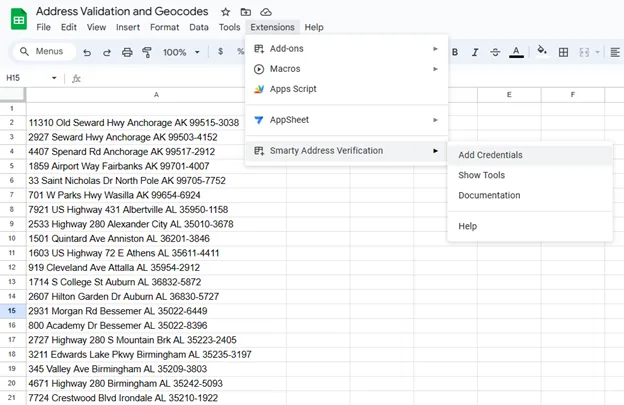Screen dimensions: 624x405
Task: Open Documentation from the submenu
Action: click(489, 195)
